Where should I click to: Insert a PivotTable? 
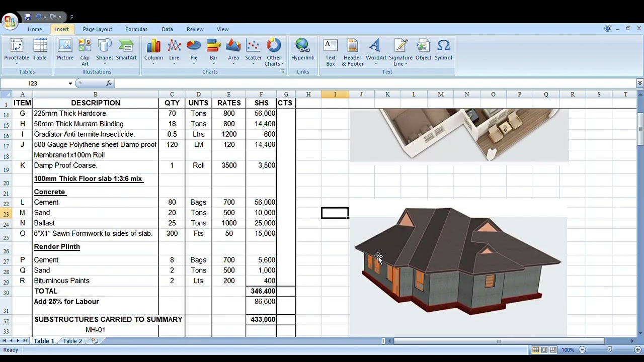17,53
